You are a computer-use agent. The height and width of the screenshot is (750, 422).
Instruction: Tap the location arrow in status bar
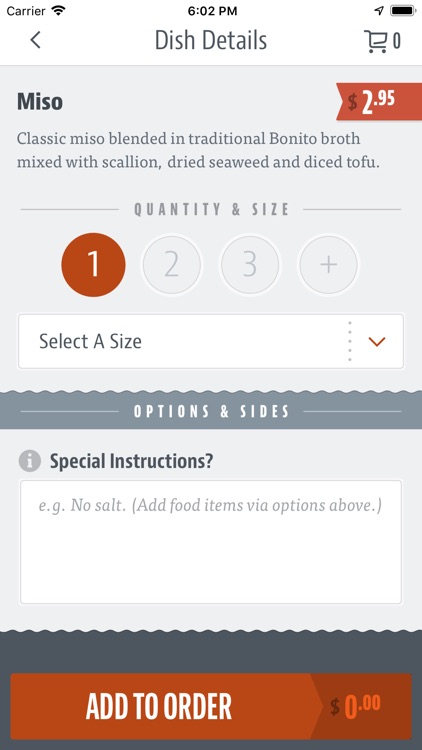pos(379,11)
